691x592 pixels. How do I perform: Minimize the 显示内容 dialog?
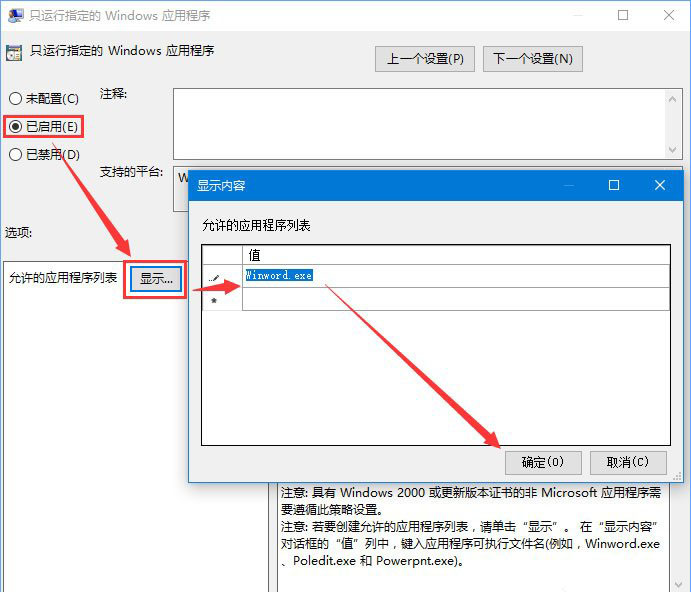point(568,185)
